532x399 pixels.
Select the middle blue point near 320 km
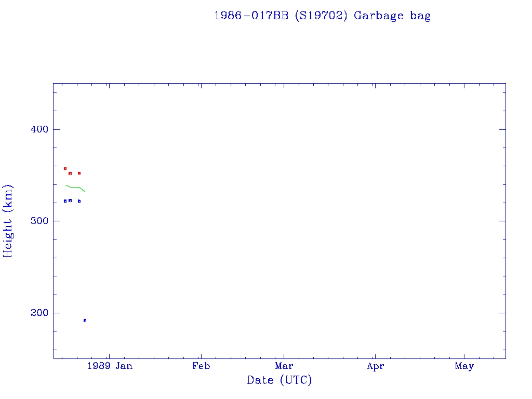(x=70, y=201)
